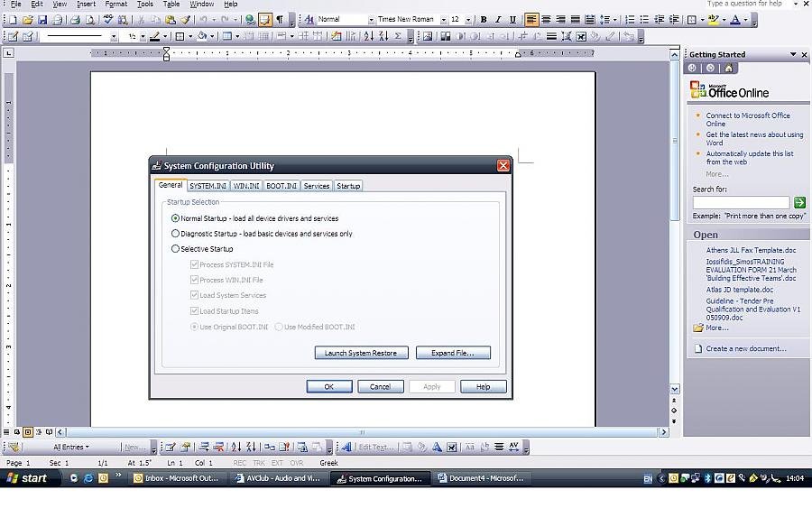Open the Format menu
This screenshot has width=812, height=508.
116,5
